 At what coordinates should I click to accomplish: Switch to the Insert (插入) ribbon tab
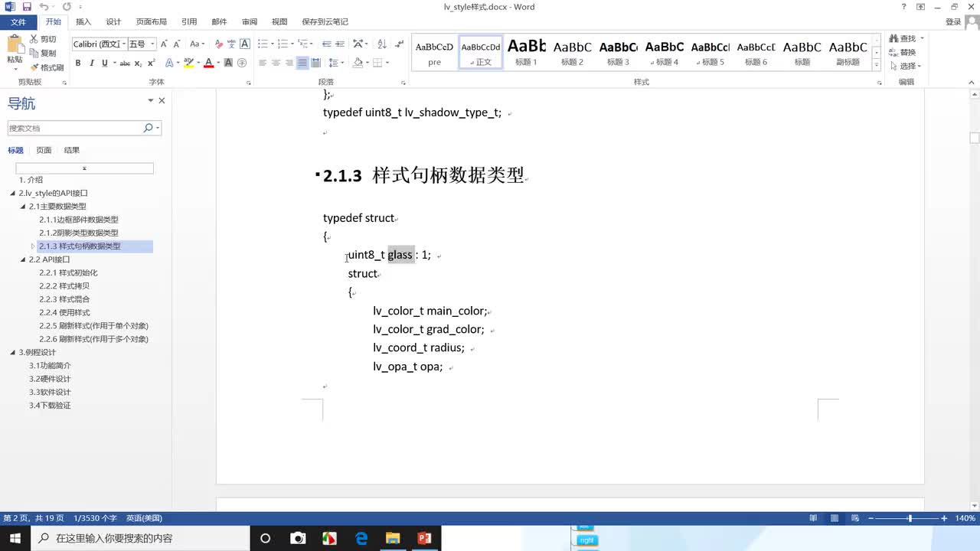(83, 22)
